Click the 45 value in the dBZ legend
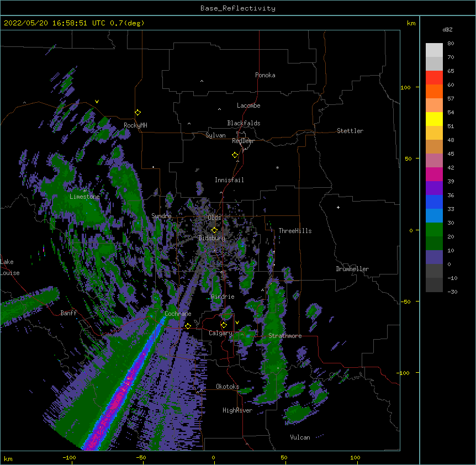Viewport: 476px width, 465px height. pyautogui.click(x=451, y=154)
